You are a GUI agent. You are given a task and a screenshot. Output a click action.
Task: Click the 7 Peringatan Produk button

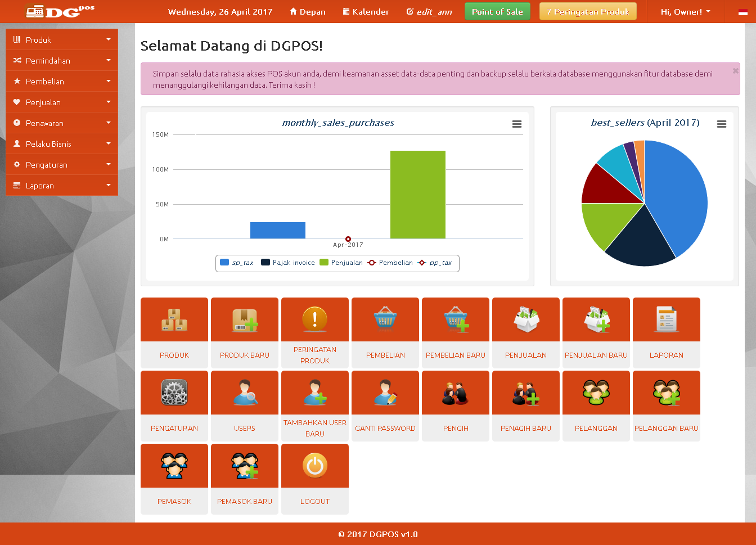coord(588,12)
